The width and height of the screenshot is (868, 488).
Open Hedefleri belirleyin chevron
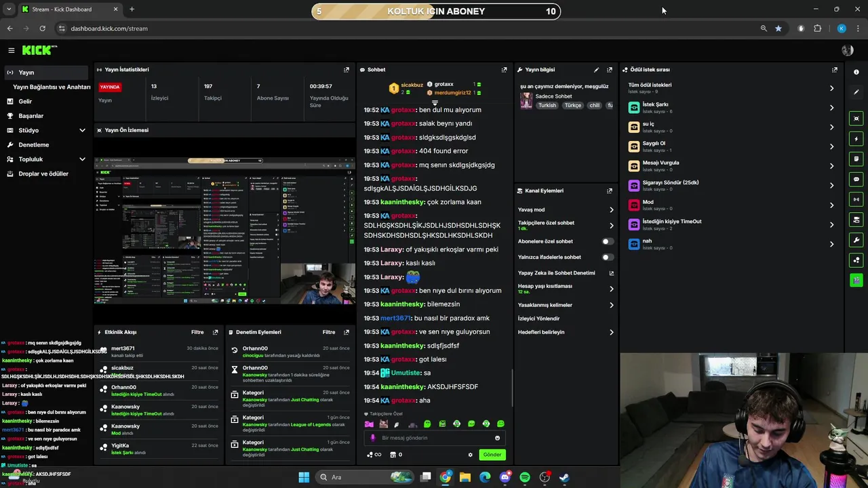coord(611,333)
